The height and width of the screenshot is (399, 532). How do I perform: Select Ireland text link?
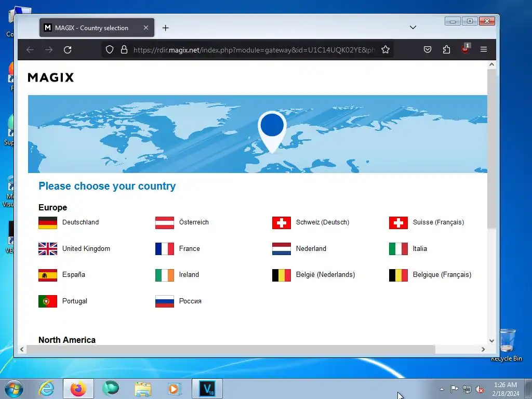[x=189, y=274]
